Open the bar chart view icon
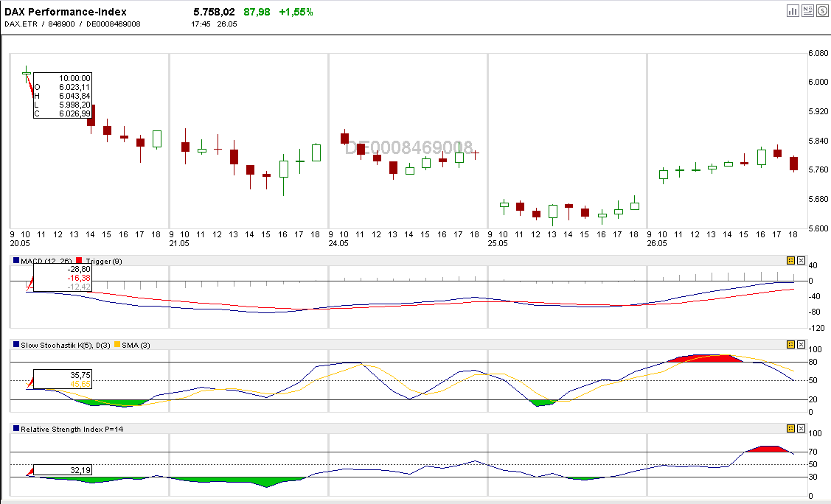831x504 pixels. click(793, 10)
